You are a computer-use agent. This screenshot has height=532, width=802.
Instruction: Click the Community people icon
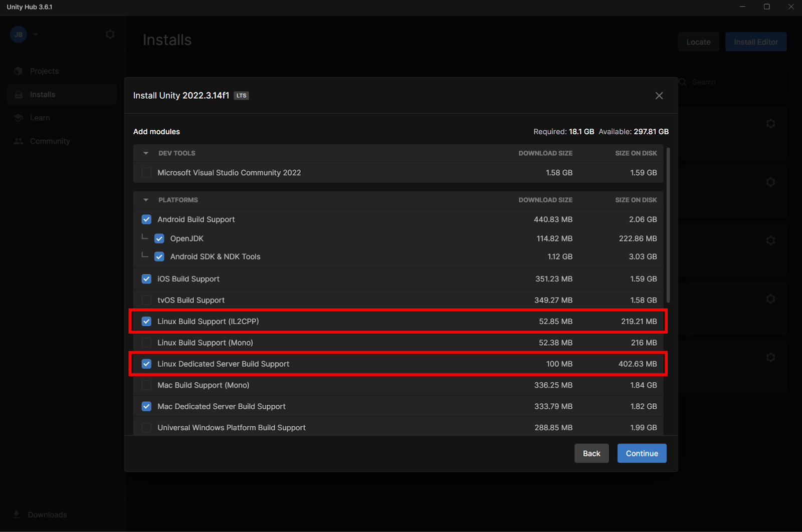click(19, 141)
